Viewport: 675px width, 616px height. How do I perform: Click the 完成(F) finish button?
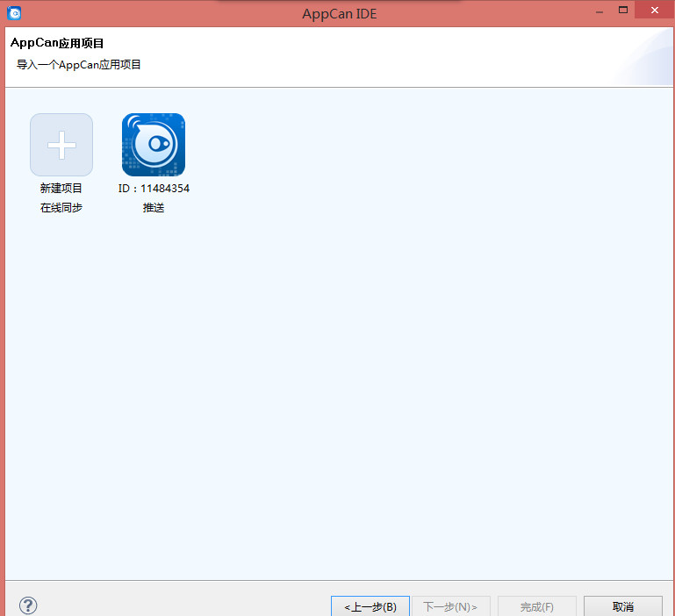(x=537, y=606)
